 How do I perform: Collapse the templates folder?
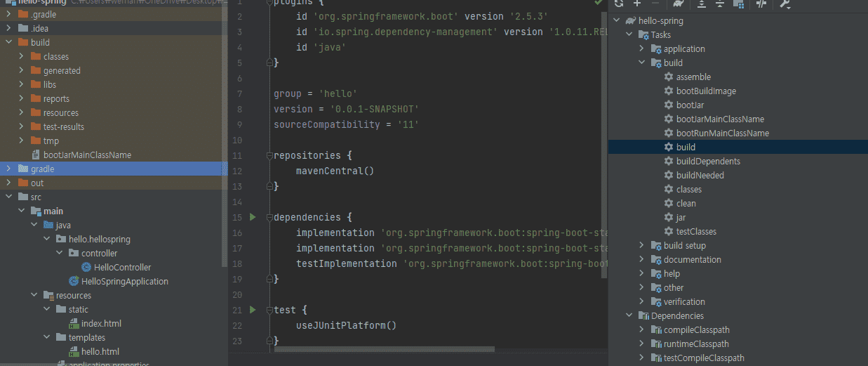46,337
